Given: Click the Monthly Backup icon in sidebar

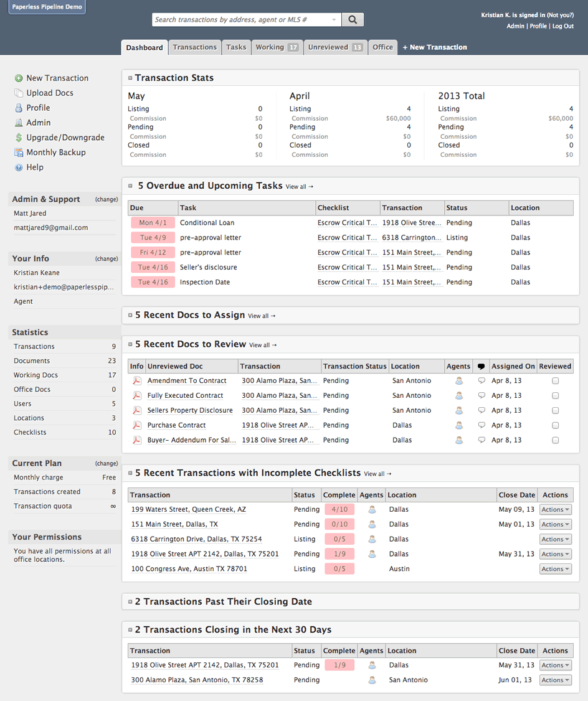Looking at the screenshot, I should point(19,153).
